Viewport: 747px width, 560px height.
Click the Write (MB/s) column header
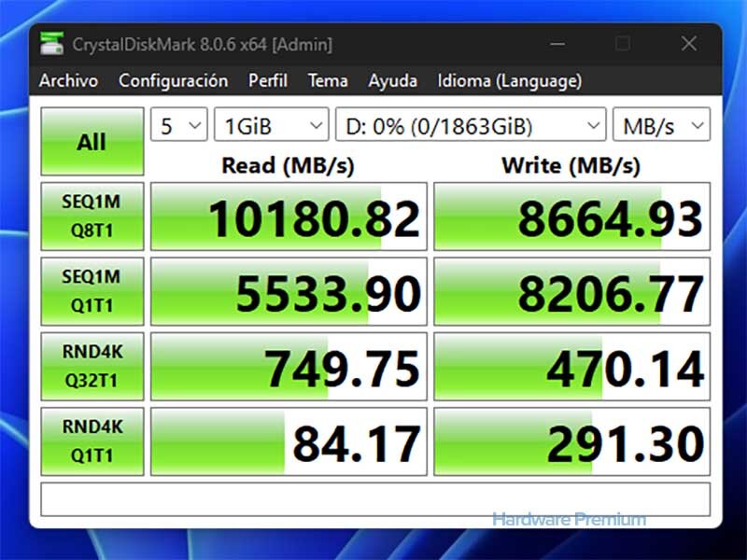(x=571, y=166)
